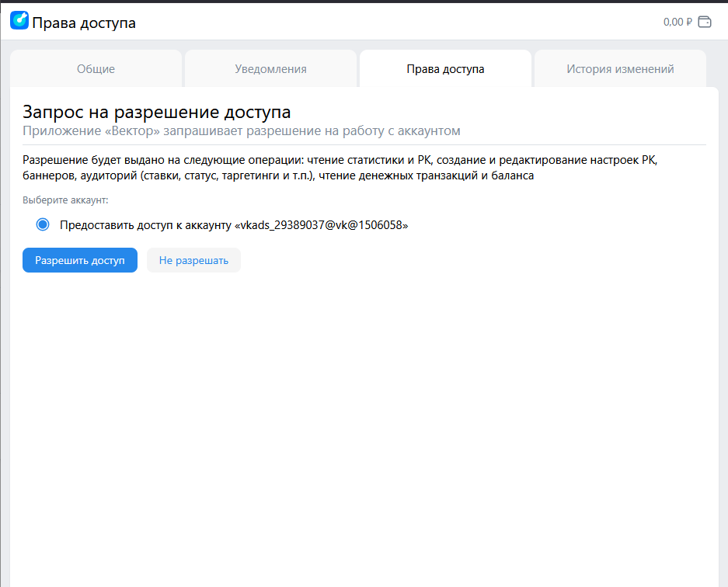The width and height of the screenshot is (728, 587).
Task: Open the wallet icon next to balance
Action: pyautogui.click(x=705, y=22)
